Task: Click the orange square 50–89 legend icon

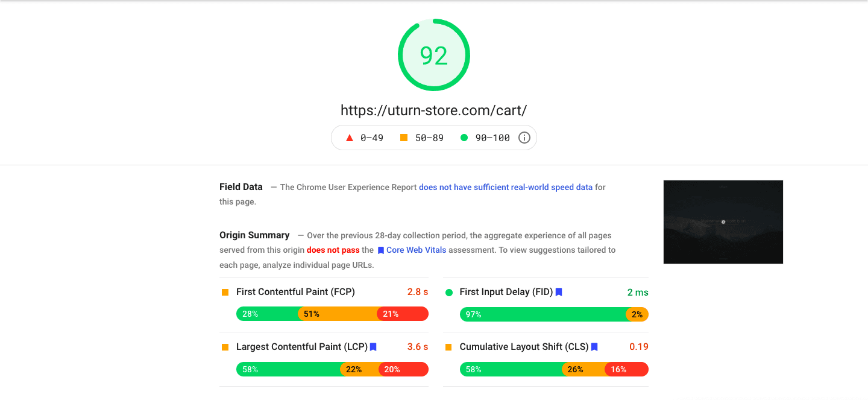Action: (404, 138)
